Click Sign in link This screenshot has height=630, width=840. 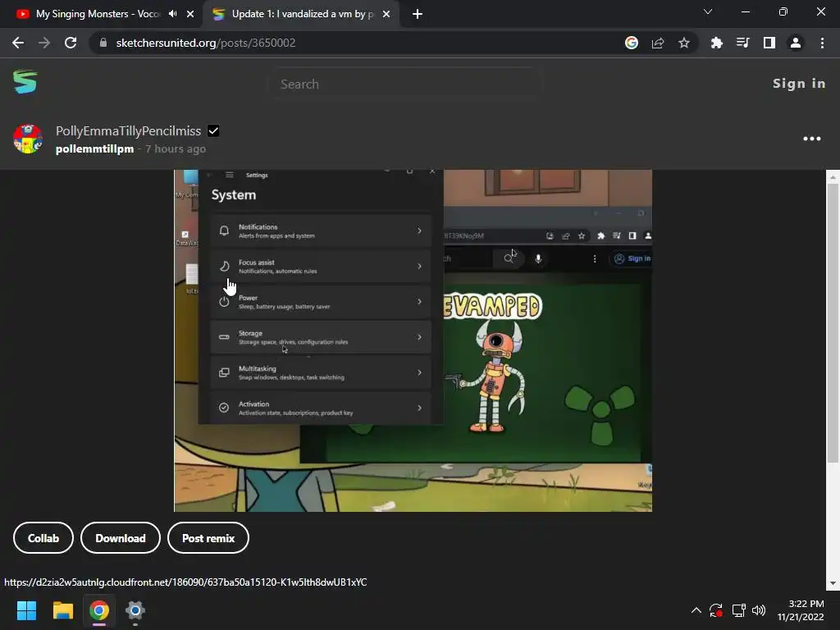pos(799,84)
